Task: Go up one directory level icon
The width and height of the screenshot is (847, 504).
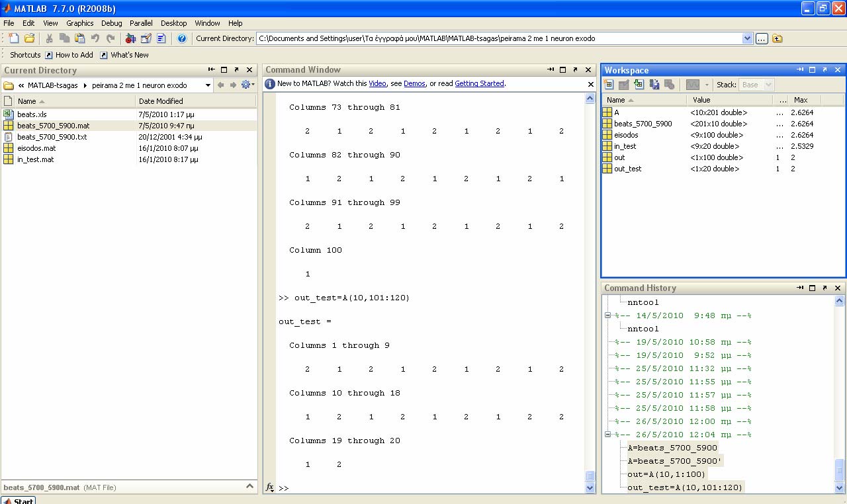Action: click(778, 38)
